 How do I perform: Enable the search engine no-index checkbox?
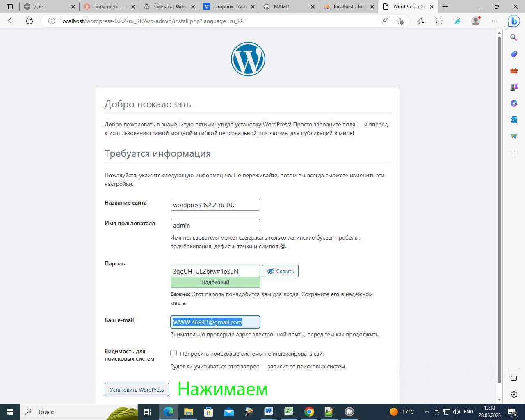tap(173, 353)
